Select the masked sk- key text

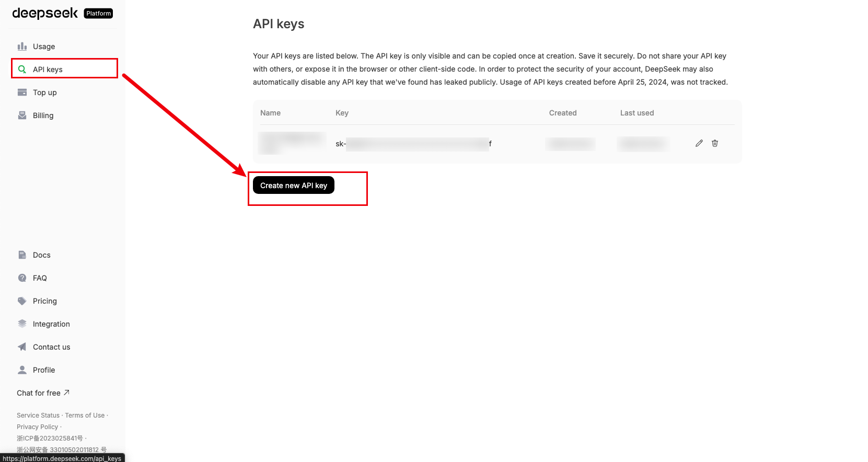coord(413,144)
